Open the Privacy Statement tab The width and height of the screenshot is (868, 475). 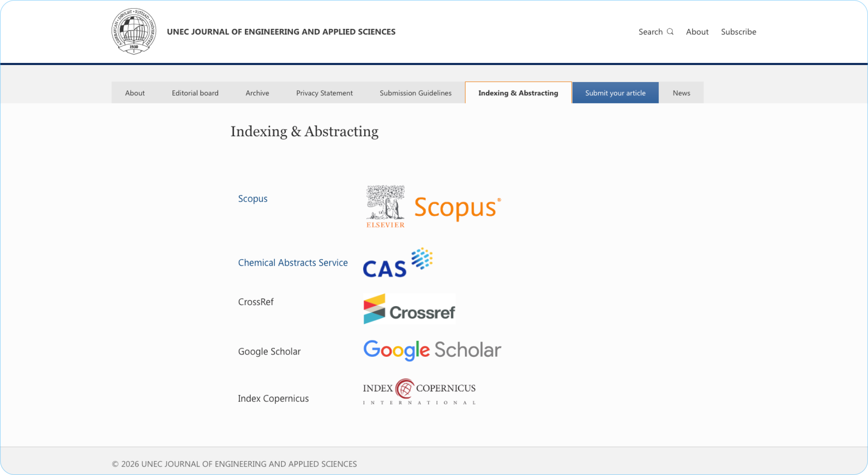324,93
